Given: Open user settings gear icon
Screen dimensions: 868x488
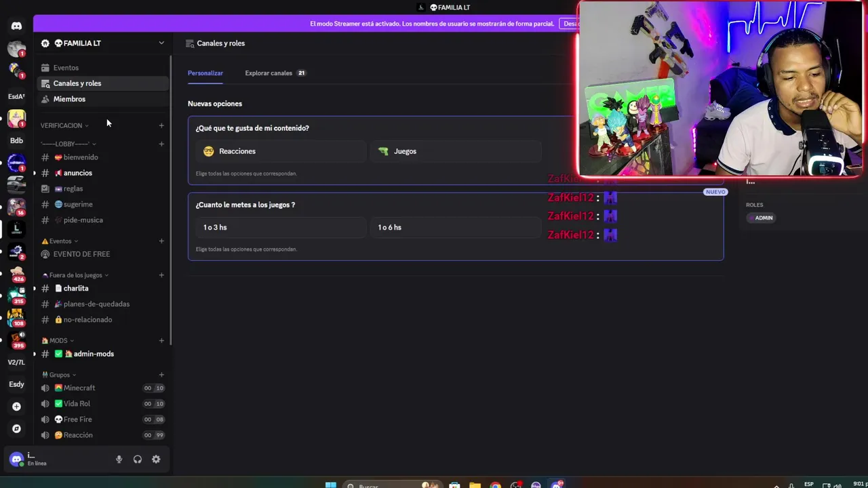Looking at the screenshot, I should click(x=156, y=459).
